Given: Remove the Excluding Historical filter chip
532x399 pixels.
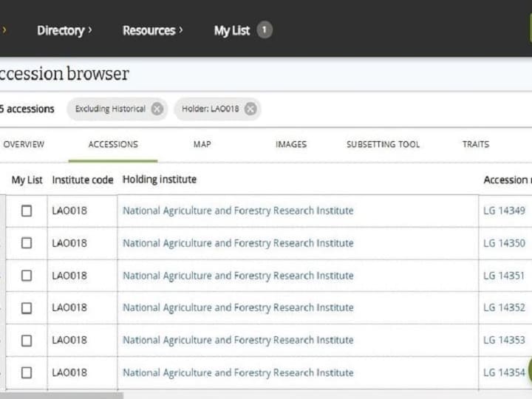Looking at the screenshot, I should (157, 109).
